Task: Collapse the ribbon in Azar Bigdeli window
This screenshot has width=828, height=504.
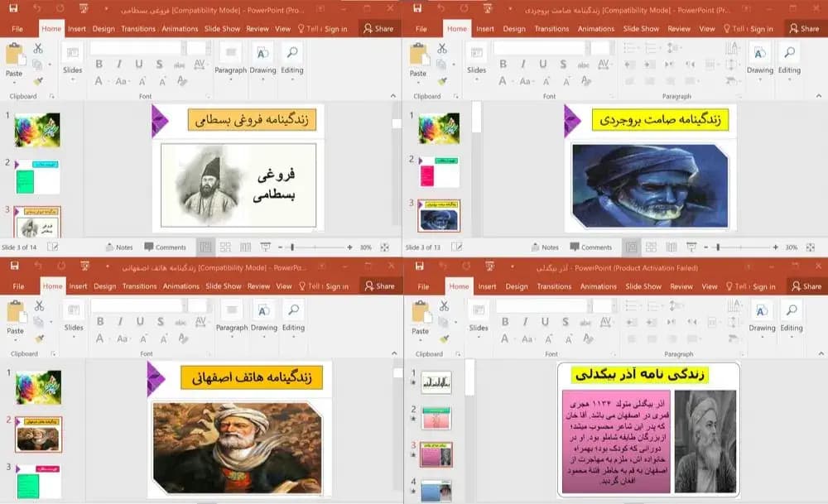Action: 821,353
